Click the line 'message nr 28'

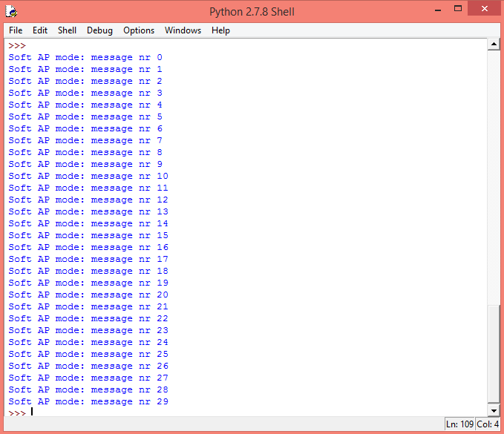point(88,390)
